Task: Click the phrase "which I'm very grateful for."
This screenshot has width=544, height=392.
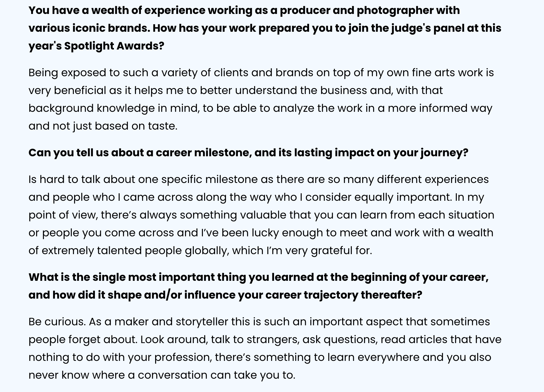Action: (x=302, y=251)
